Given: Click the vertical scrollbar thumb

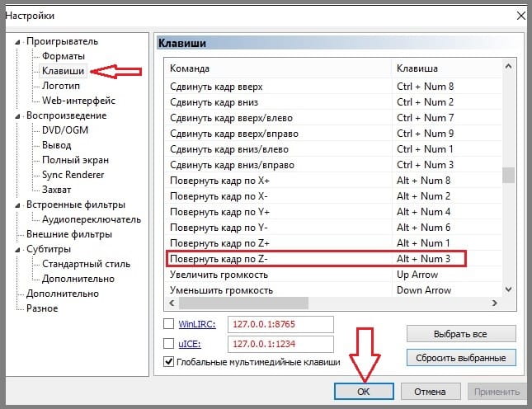Looking at the screenshot, I should click(508, 175).
